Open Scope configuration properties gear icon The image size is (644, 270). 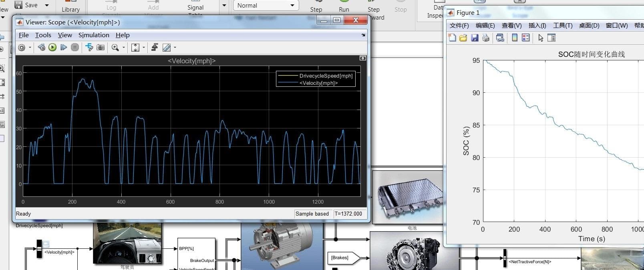click(x=22, y=48)
